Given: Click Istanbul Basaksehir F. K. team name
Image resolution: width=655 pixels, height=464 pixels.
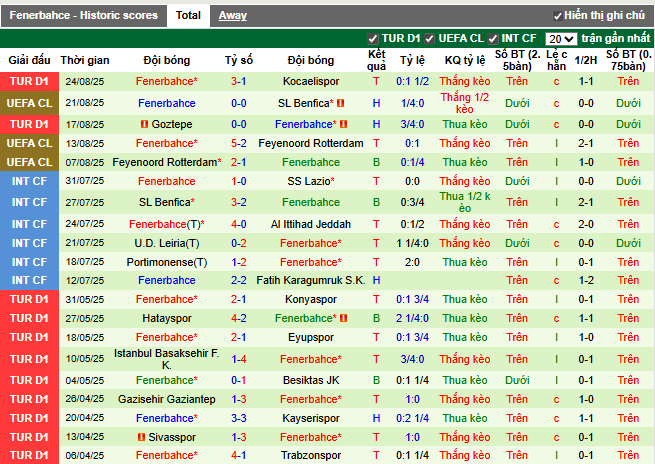Looking at the screenshot, I should tap(167, 359).
